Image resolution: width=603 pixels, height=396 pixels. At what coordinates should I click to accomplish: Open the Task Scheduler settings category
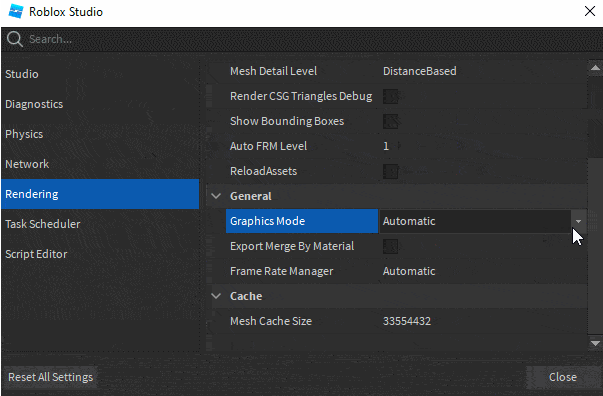(x=100, y=224)
